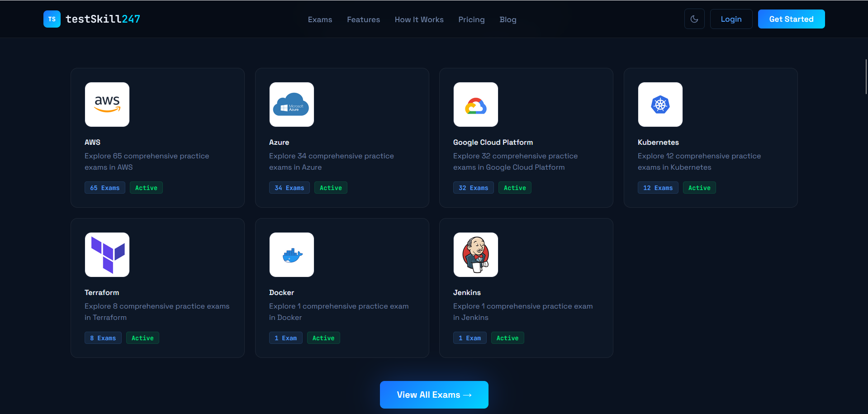The image size is (868, 414).
Task: Click the Google Cloud Platform icon
Action: click(x=475, y=104)
